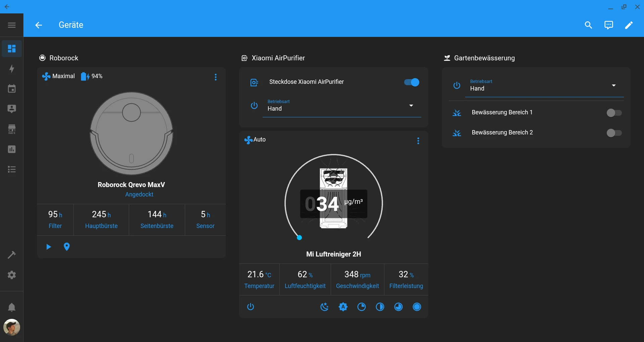Click the purifier gauge slider handle
The image size is (644, 342).
click(300, 238)
